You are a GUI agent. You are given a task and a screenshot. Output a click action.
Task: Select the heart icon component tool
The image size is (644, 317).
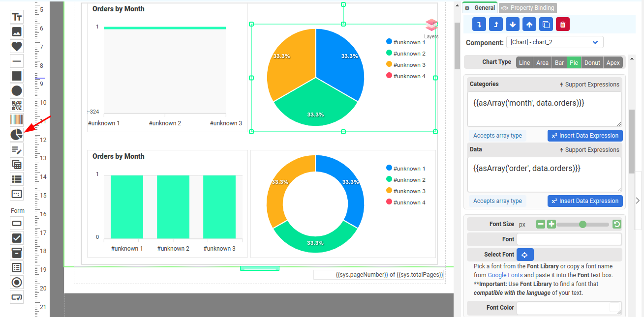[17, 46]
